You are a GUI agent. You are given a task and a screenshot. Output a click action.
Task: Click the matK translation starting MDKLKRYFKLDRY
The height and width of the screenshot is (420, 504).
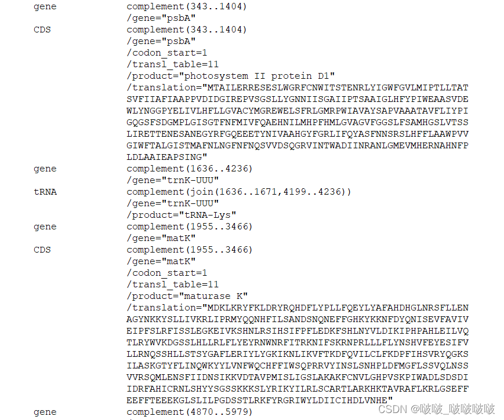coord(298,308)
